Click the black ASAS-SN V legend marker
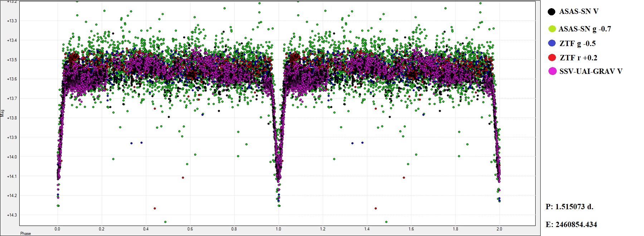 click(551, 12)
